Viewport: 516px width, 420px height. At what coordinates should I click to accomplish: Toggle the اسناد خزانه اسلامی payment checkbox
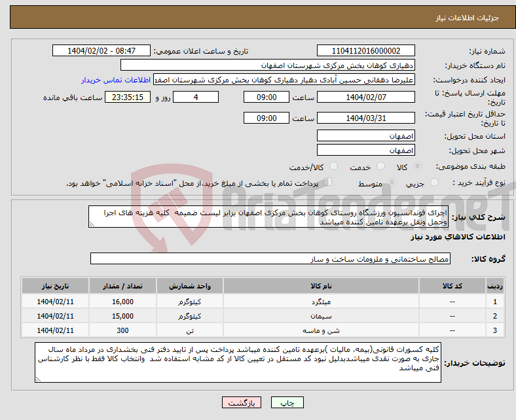(327, 182)
